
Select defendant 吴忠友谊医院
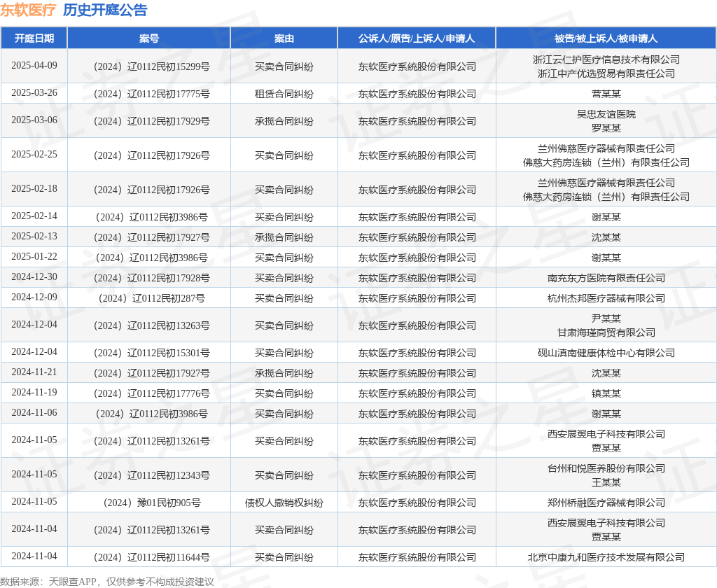point(606,114)
